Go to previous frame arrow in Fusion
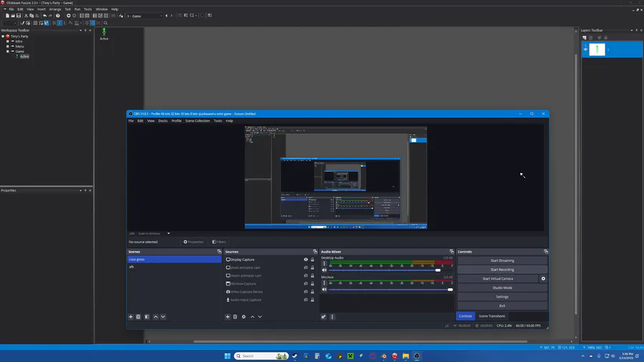This screenshot has height=362, width=644. tap(166, 16)
